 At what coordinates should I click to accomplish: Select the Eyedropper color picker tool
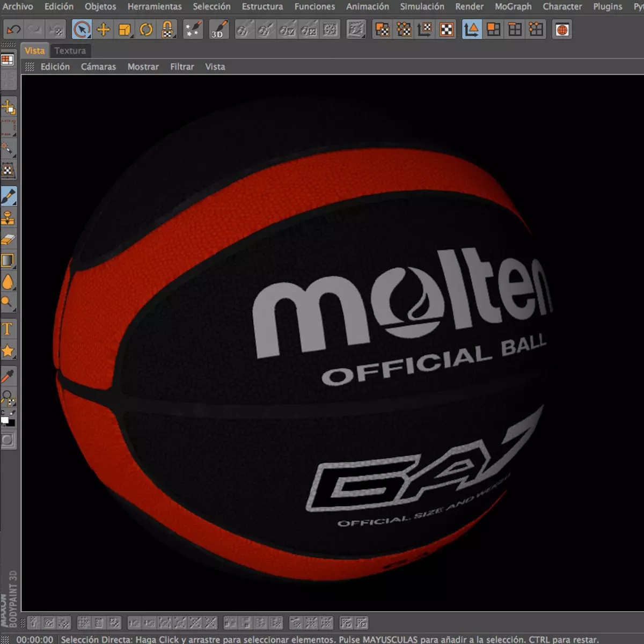[8, 377]
